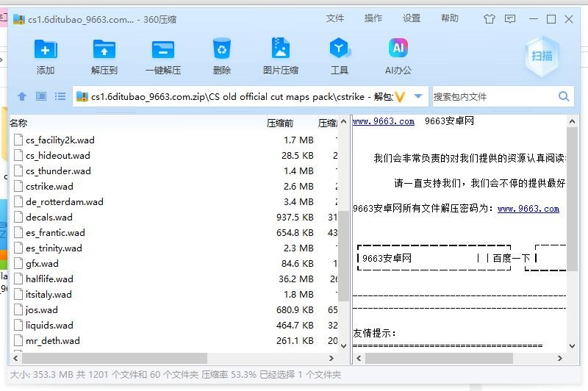Viewport: 588px width, 391px height.
Task: Click the file list down scroll arrow
Action: [343, 345]
